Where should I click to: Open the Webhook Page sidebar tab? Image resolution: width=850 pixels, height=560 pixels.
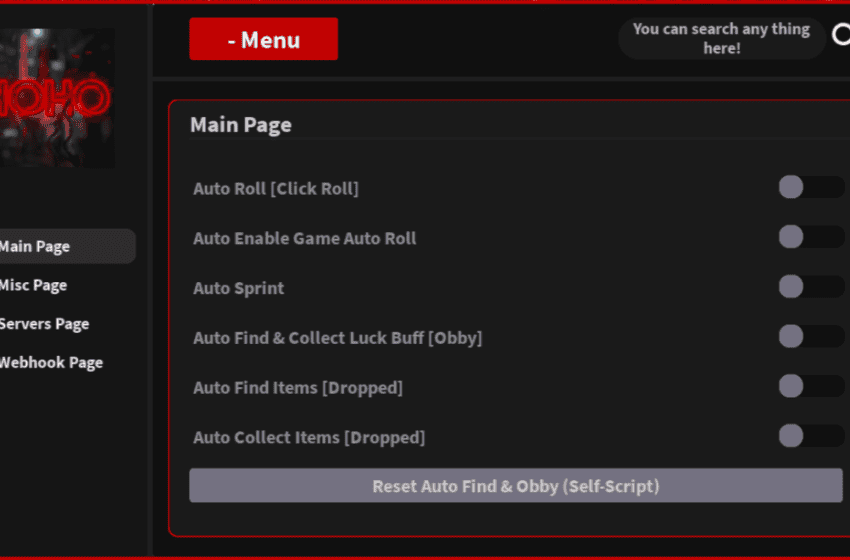pos(51,363)
